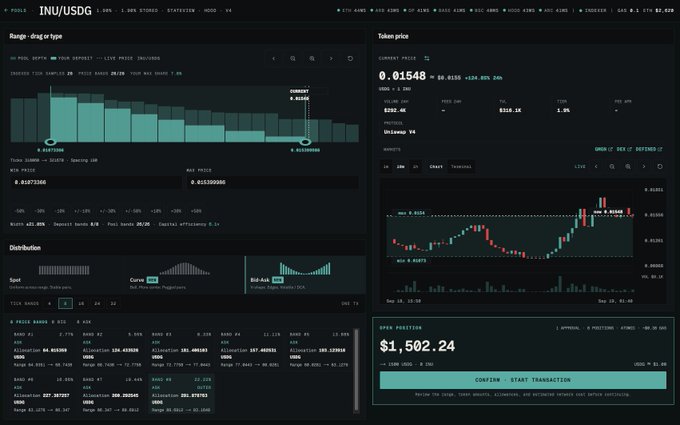Image resolution: width=680 pixels, height=425 pixels.
Task: Select the Band #1 card
Action: tap(43, 350)
